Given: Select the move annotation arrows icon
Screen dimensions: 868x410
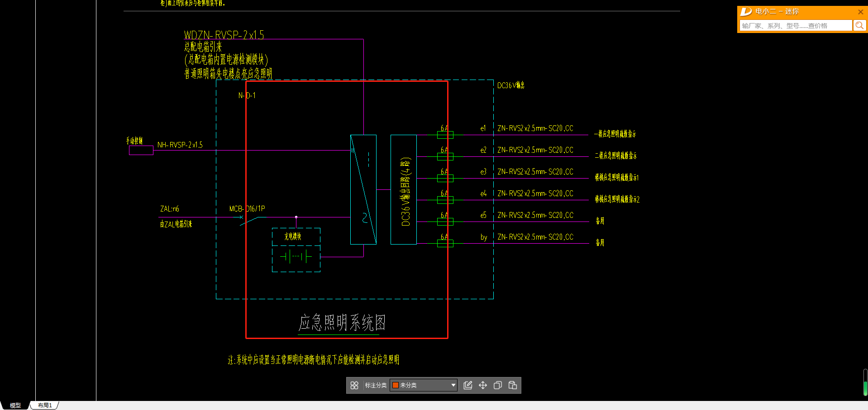Looking at the screenshot, I should click(483, 385).
